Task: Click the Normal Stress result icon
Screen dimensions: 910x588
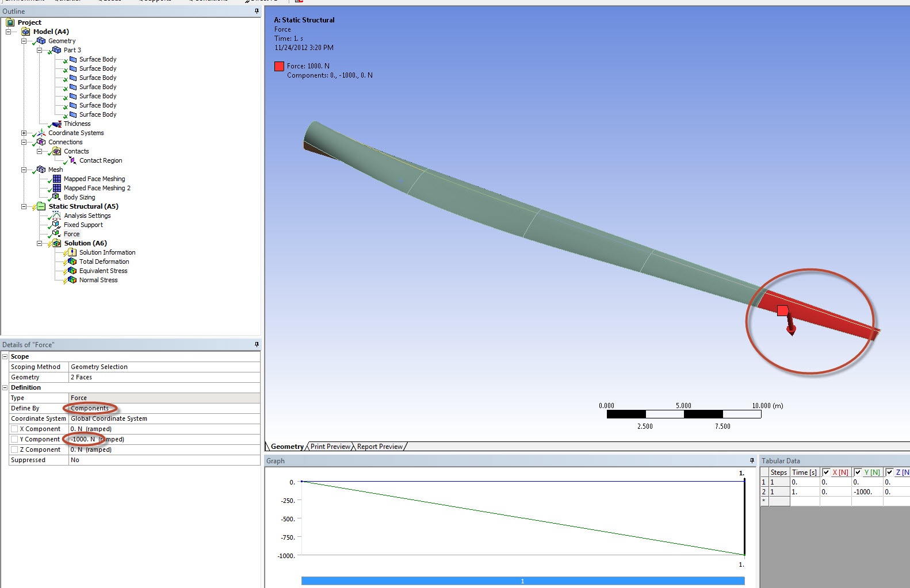Action: pos(72,280)
